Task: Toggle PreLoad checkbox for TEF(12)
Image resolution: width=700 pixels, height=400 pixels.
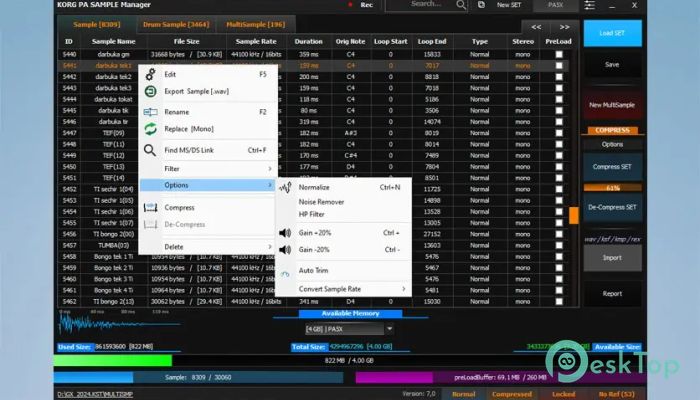Action: point(558,155)
